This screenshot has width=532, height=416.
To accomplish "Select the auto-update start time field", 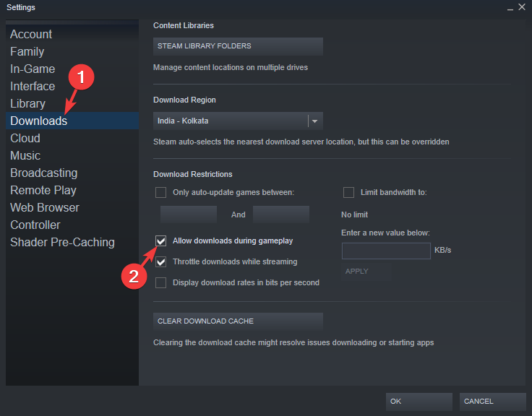I will (x=189, y=214).
